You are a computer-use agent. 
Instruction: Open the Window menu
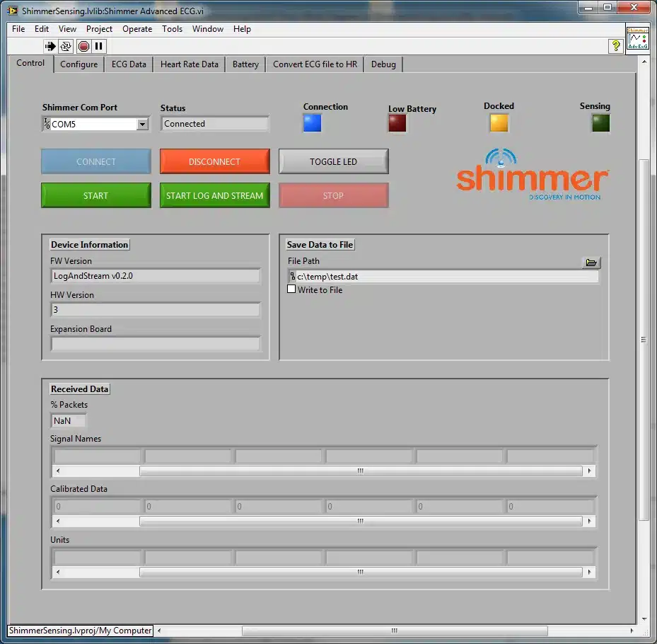pyautogui.click(x=208, y=29)
